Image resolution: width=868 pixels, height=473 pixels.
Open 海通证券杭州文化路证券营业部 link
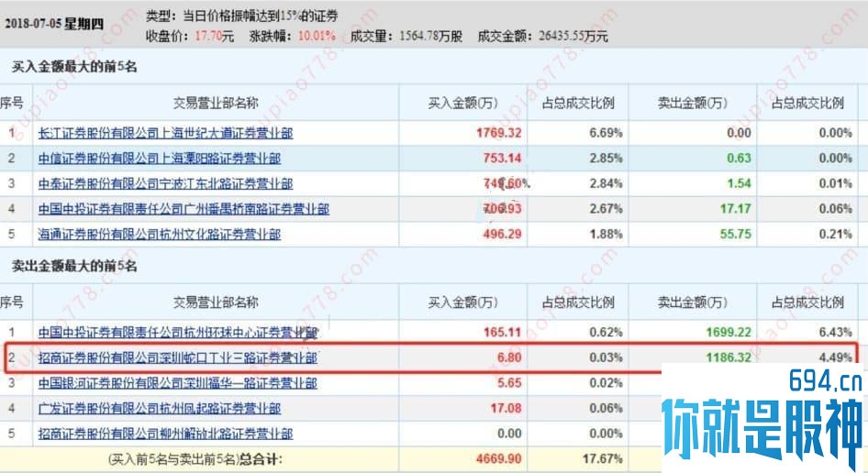(160, 235)
